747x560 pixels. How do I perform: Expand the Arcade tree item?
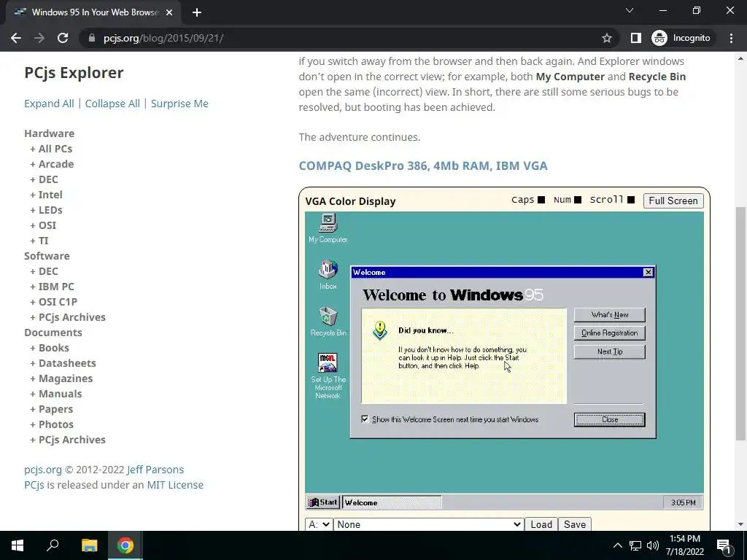click(x=52, y=164)
